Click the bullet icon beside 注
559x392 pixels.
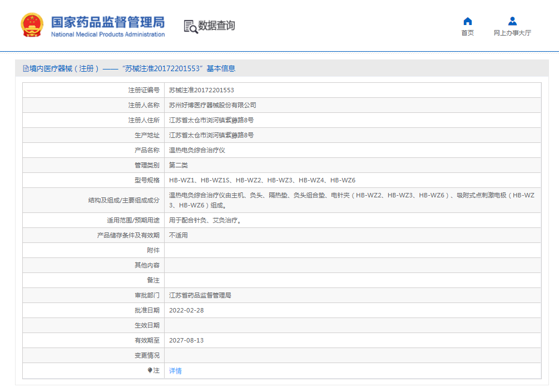point(150,370)
